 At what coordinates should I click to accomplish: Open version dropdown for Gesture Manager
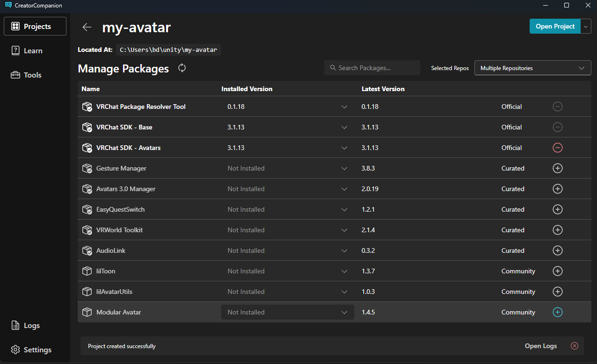287,168
